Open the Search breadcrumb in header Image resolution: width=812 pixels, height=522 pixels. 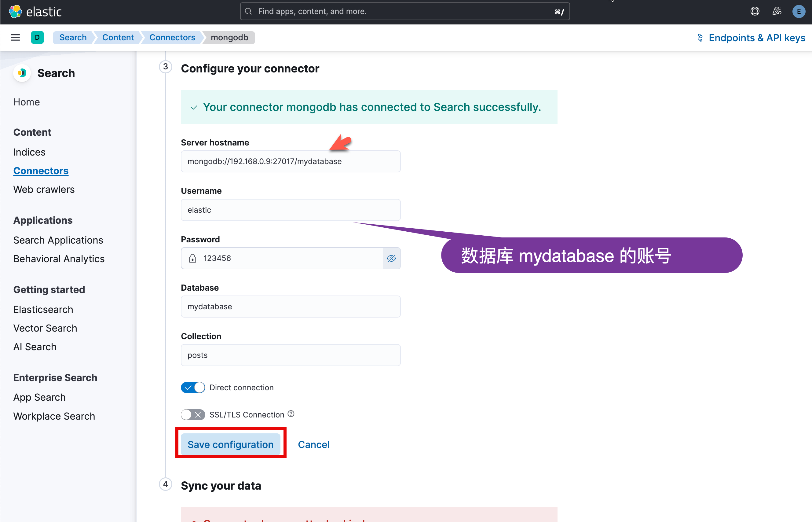pos(72,37)
